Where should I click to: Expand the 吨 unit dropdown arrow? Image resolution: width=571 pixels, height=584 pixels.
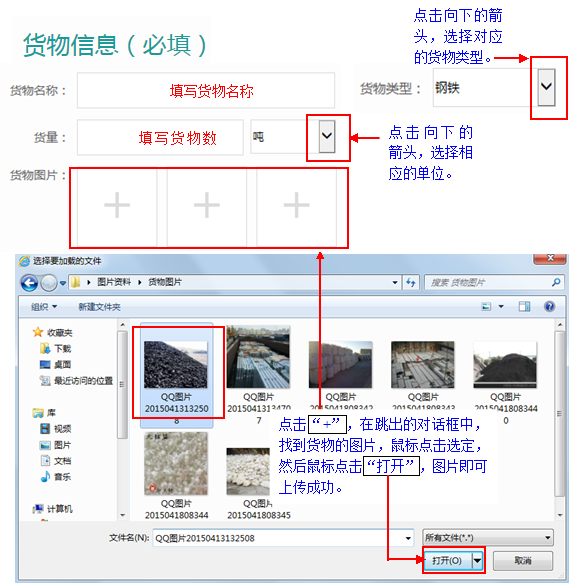pyautogui.click(x=327, y=136)
